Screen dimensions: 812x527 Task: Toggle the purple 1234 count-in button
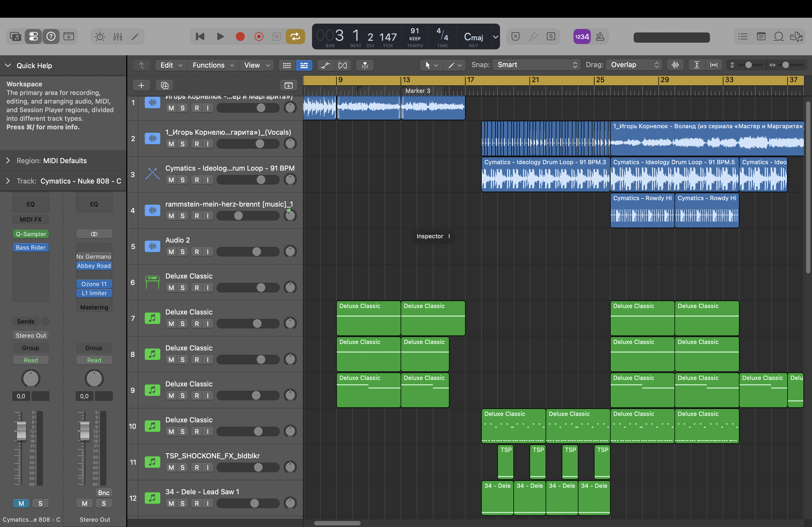point(582,36)
